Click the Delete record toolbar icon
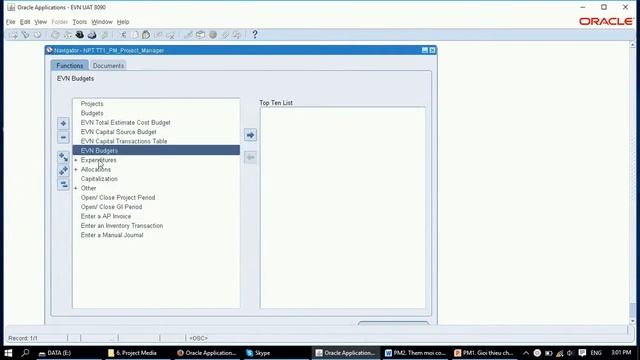Screen dimensions: 640x360 pos(170,35)
